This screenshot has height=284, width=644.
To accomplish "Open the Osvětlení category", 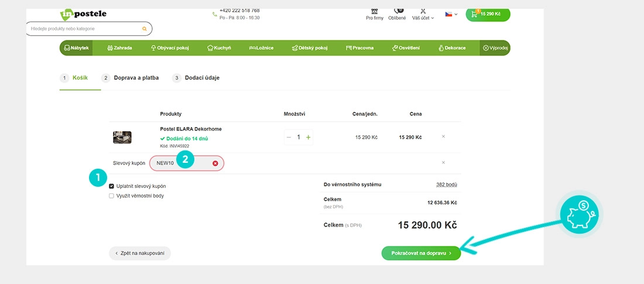I will tap(406, 47).
